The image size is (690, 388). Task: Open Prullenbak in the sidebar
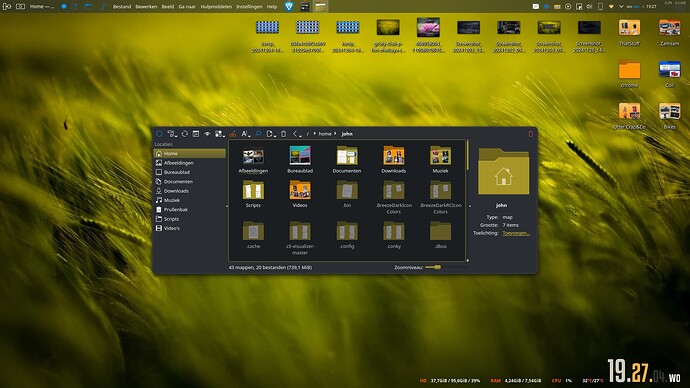pos(189,209)
